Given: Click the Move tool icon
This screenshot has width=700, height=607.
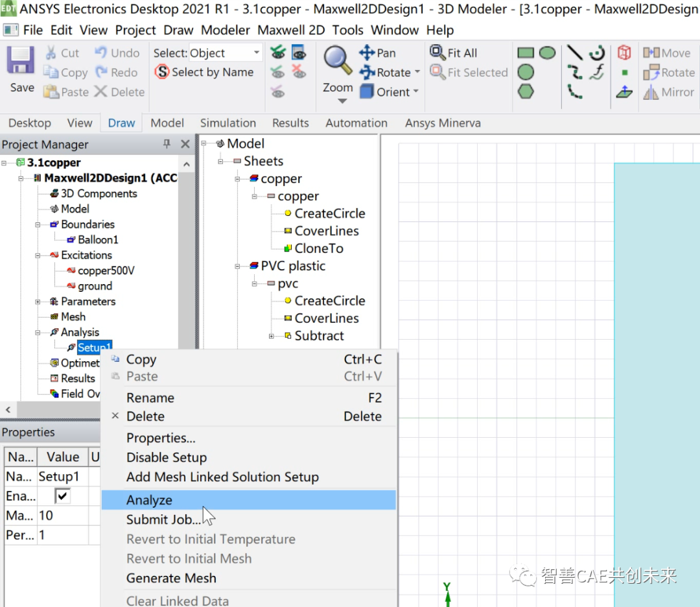Looking at the screenshot, I should click(651, 53).
